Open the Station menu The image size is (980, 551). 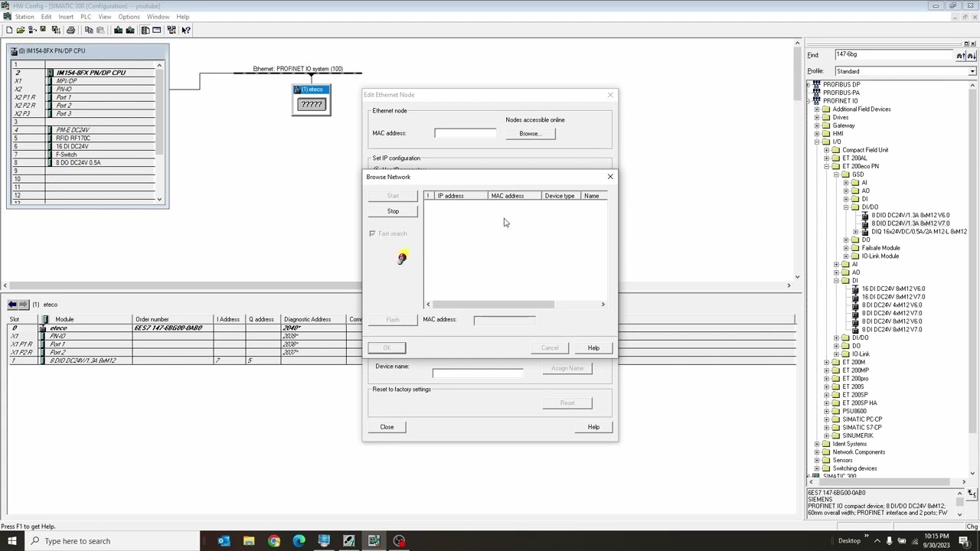pyautogui.click(x=24, y=17)
